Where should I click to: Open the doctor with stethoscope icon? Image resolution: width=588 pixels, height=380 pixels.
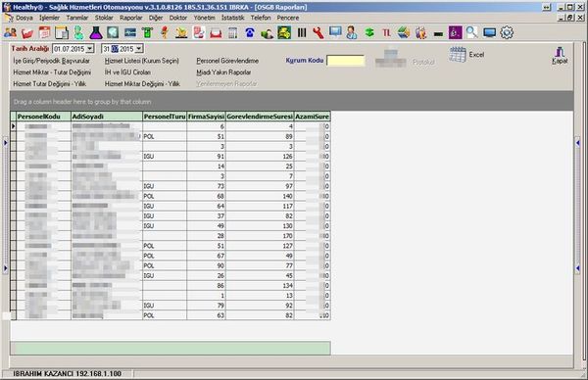coord(352,33)
